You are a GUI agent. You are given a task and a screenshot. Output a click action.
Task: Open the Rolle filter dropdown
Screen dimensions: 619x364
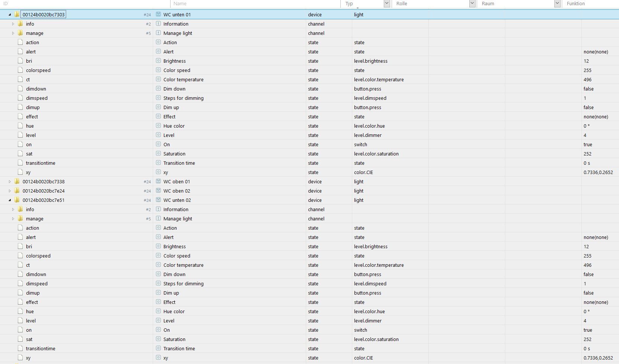[x=472, y=3]
